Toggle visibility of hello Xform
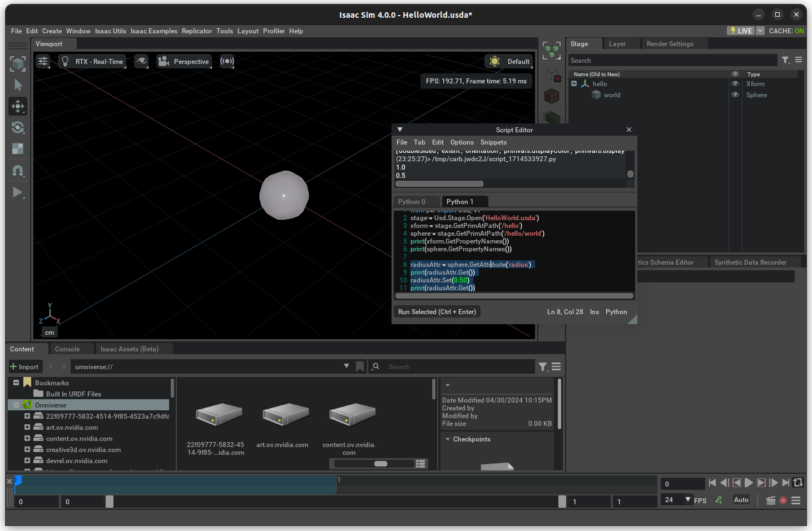 (735, 84)
